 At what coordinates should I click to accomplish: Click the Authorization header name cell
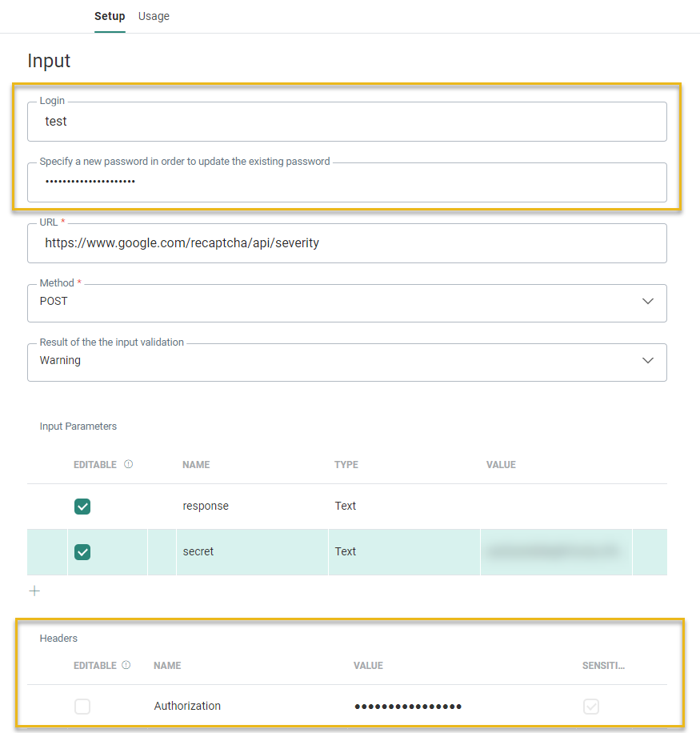pyautogui.click(x=187, y=707)
